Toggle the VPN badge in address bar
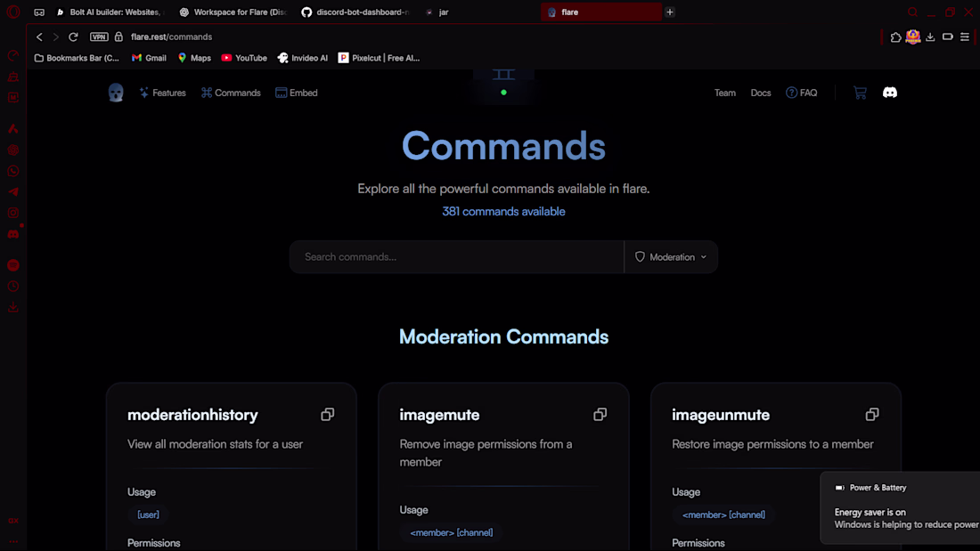This screenshot has height=551, width=980. tap(99, 36)
